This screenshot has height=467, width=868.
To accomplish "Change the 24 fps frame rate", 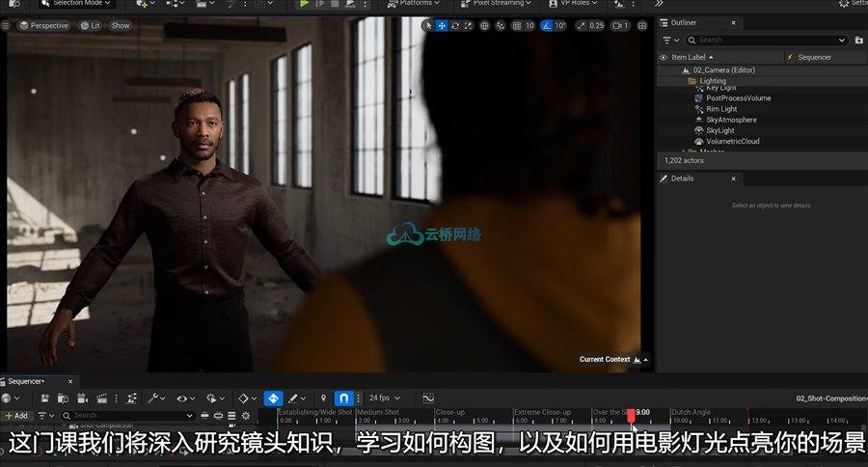I will click(384, 398).
